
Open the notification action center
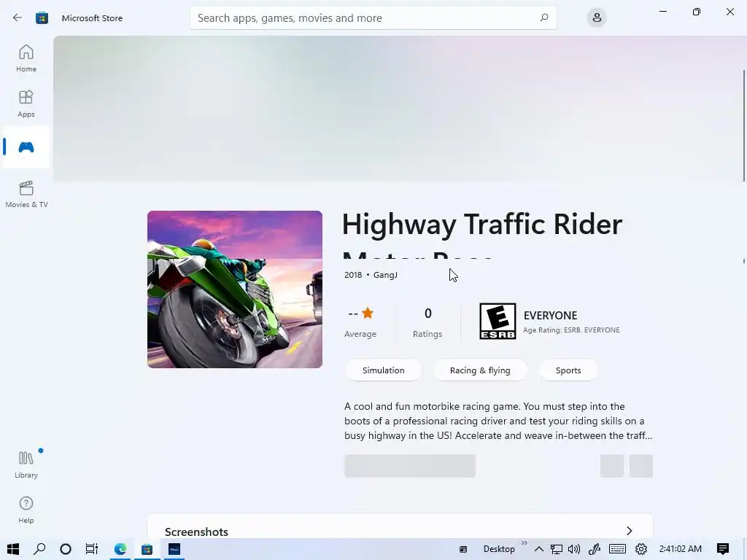pos(722,548)
